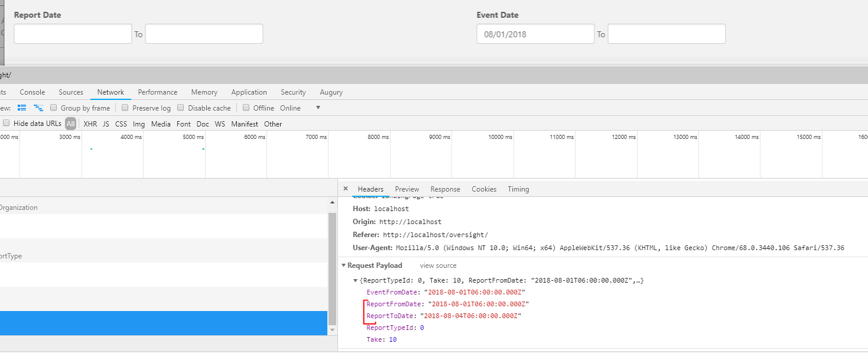The width and height of the screenshot is (868, 353).
Task: Filter requests by CSS
Action: click(x=121, y=124)
